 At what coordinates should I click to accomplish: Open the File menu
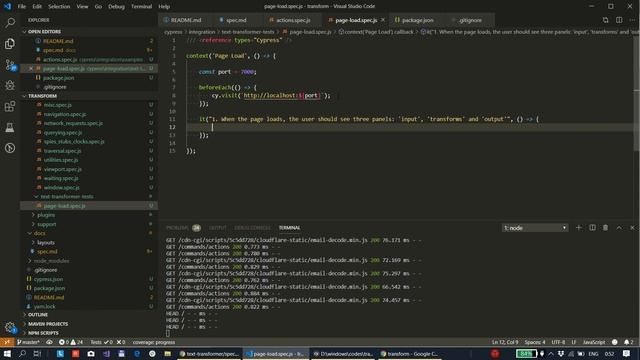pos(22,7)
